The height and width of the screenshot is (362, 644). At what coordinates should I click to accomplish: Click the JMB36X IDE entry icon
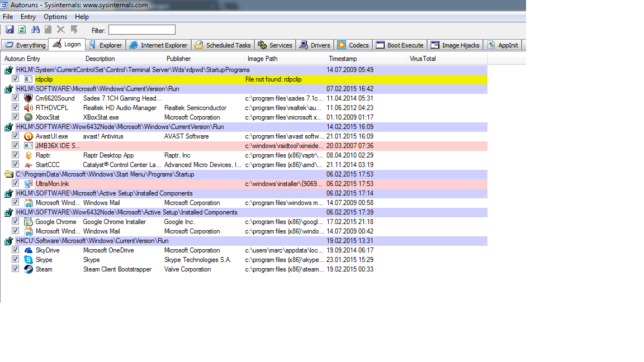point(29,146)
